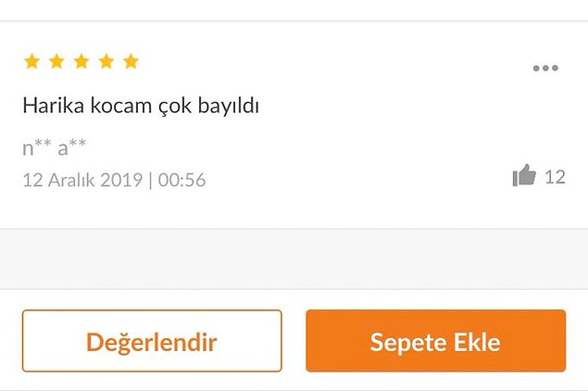588x391 pixels.
Task: Click the first yellow rating star
Action: [31, 61]
